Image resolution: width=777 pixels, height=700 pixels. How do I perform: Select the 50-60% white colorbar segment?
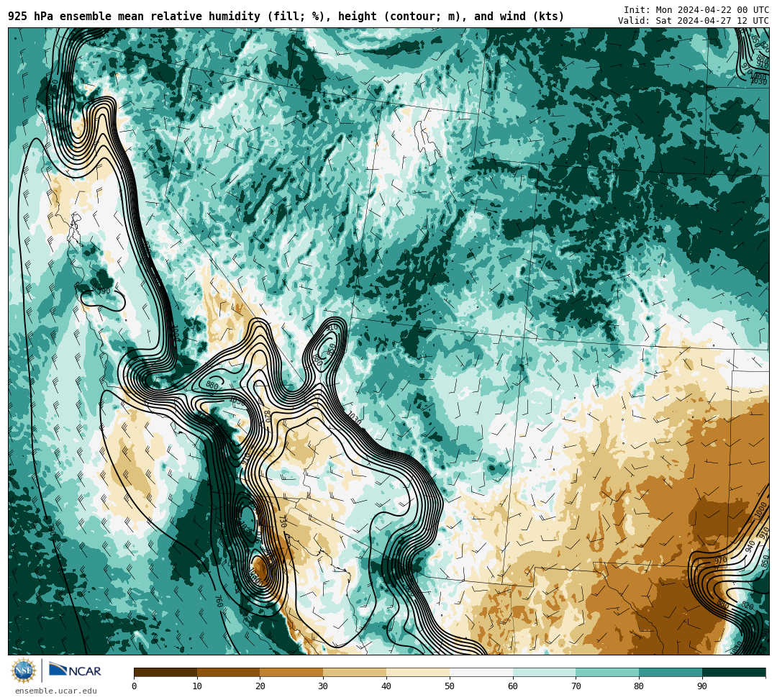click(x=481, y=672)
